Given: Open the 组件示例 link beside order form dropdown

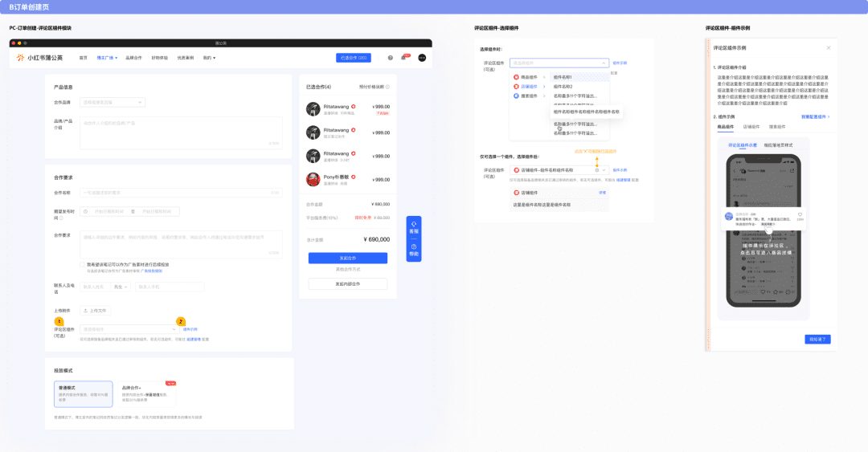Looking at the screenshot, I should click(x=190, y=329).
